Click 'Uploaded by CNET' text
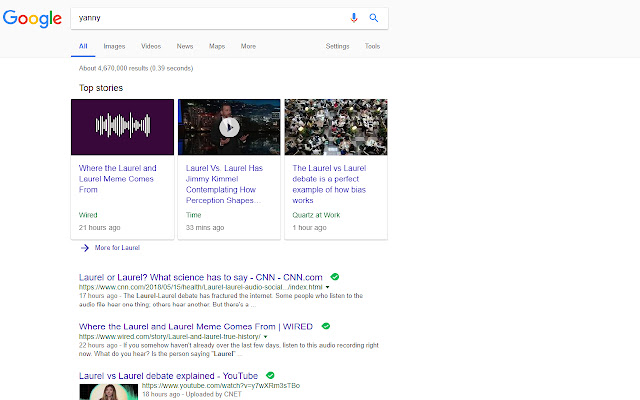The height and width of the screenshot is (400, 640). click(x=214, y=394)
